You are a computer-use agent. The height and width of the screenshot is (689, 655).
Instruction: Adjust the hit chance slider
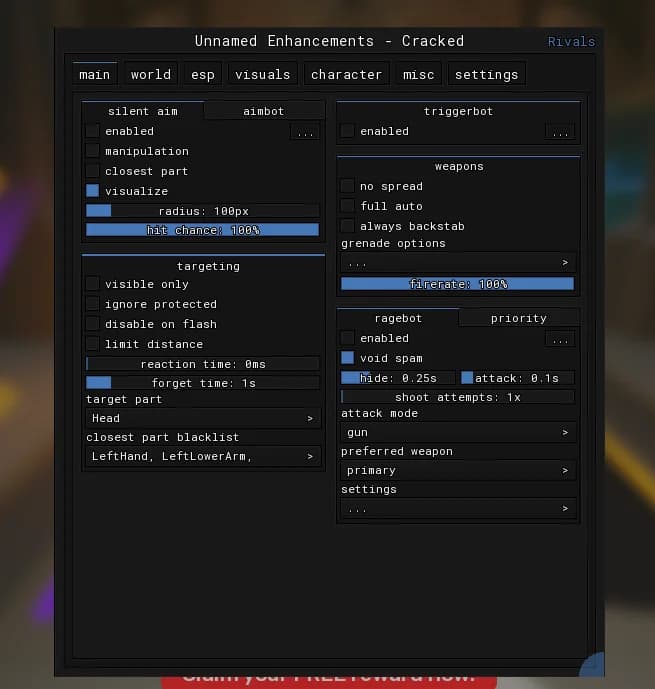tap(203, 230)
